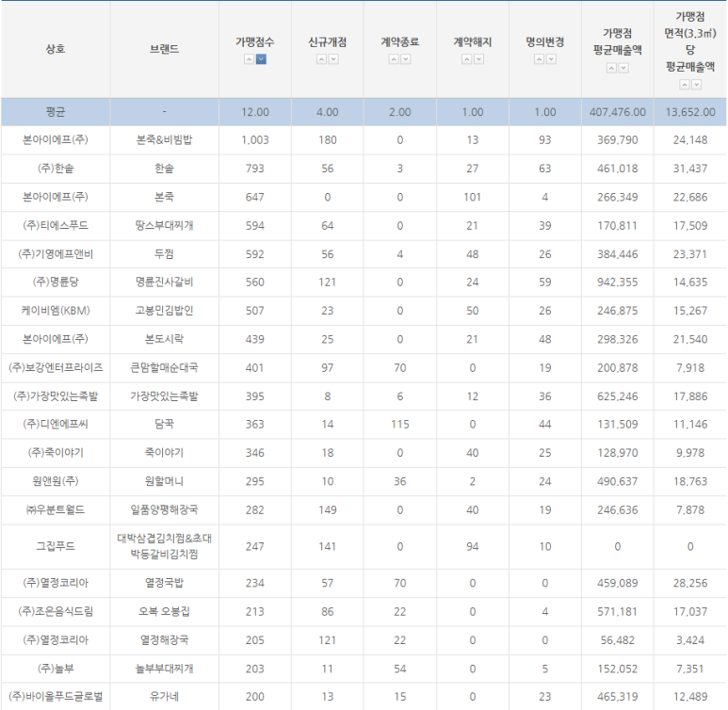
Task: Click the 그집푸드 company cell
Action: 56,546
